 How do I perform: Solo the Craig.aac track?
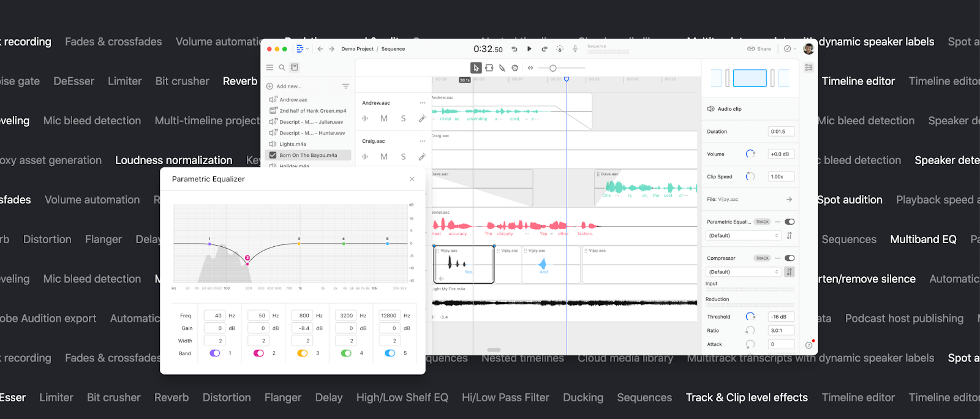(x=403, y=157)
